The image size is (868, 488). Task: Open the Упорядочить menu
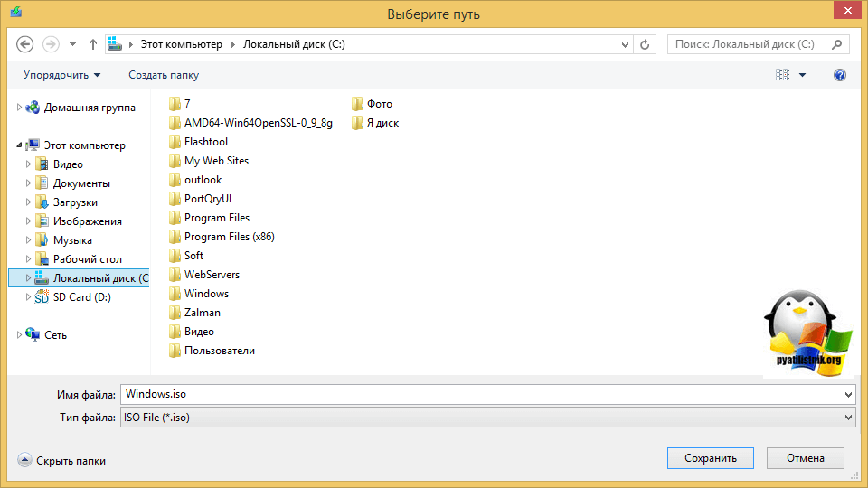pos(61,75)
